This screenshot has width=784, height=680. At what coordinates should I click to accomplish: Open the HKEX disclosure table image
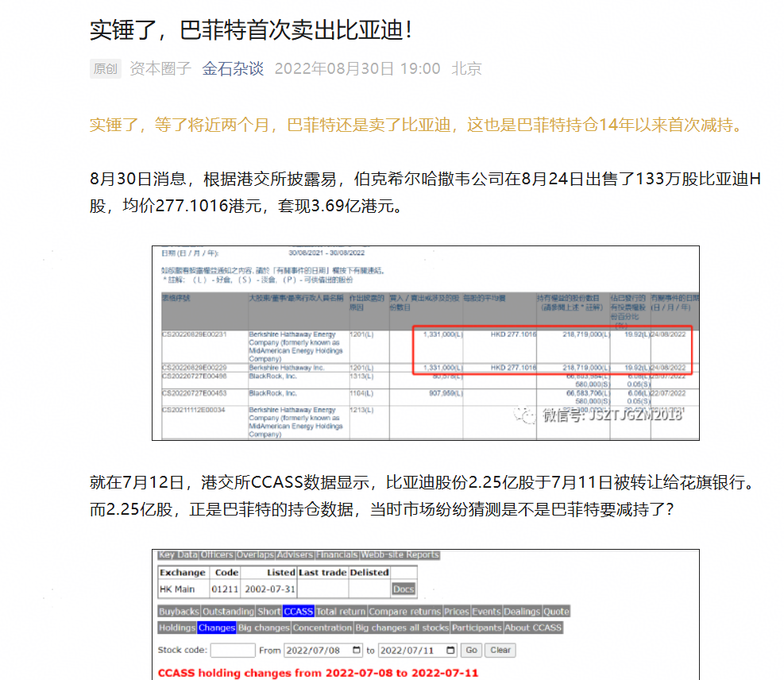[426, 343]
